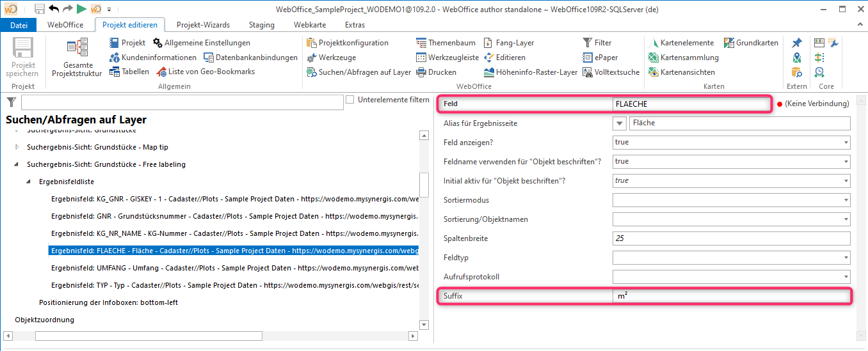Click the Datenbankanbindungen icon
This screenshot has height=351, width=868.
[x=209, y=58]
